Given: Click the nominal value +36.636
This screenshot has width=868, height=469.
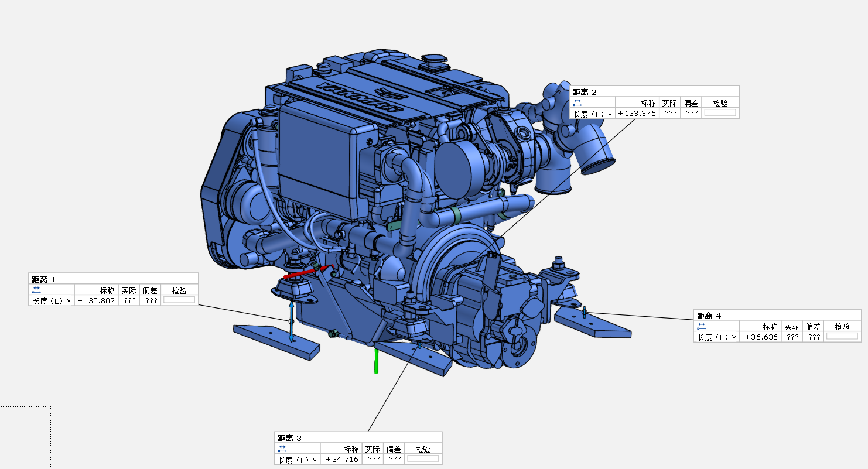Looking at the screenshot, I should pos(761,337).
